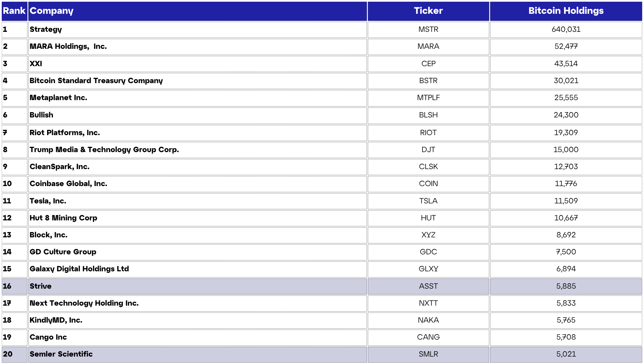This screenshot has width=644, height=364.
Task: Select the Bullish holdings value 24,300
Action: point(566,115)
